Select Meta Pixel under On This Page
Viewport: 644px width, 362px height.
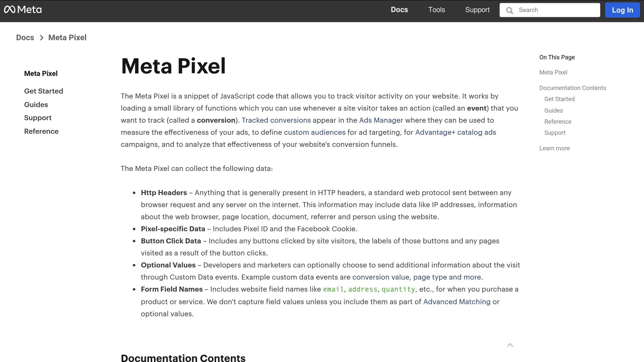point(553,72)
